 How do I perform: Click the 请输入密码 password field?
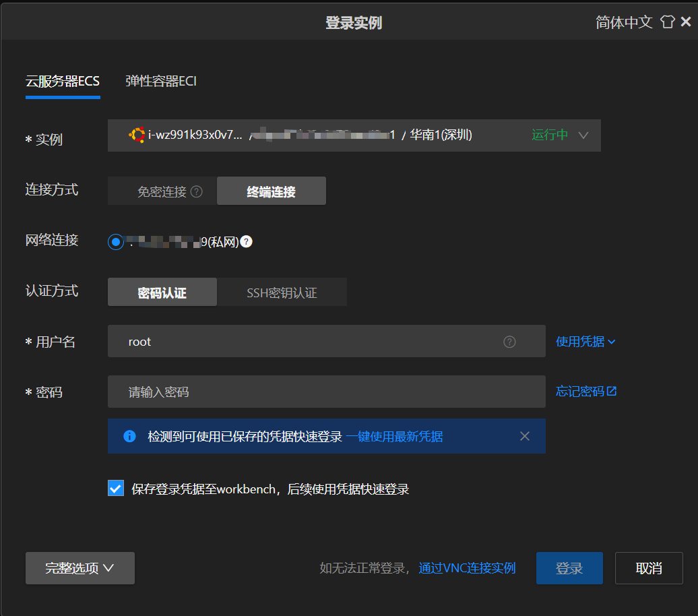click(x=326, y=392)
